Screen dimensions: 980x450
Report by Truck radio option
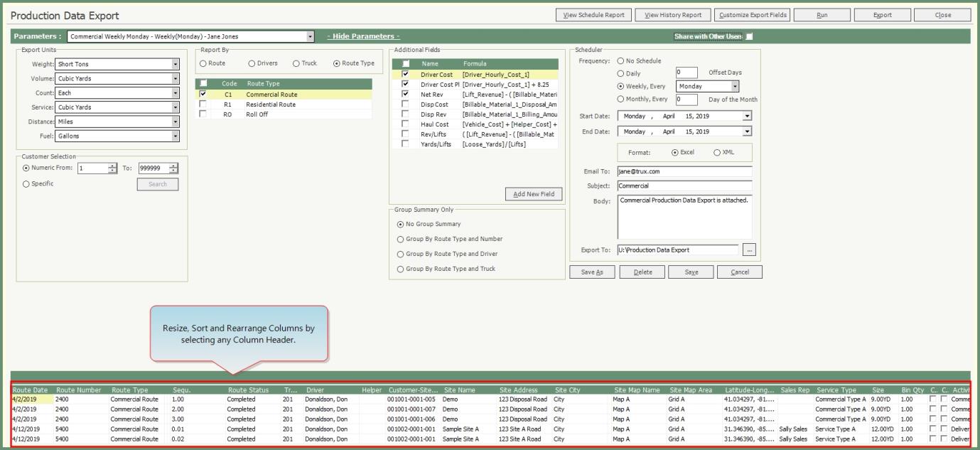[296, 63]
